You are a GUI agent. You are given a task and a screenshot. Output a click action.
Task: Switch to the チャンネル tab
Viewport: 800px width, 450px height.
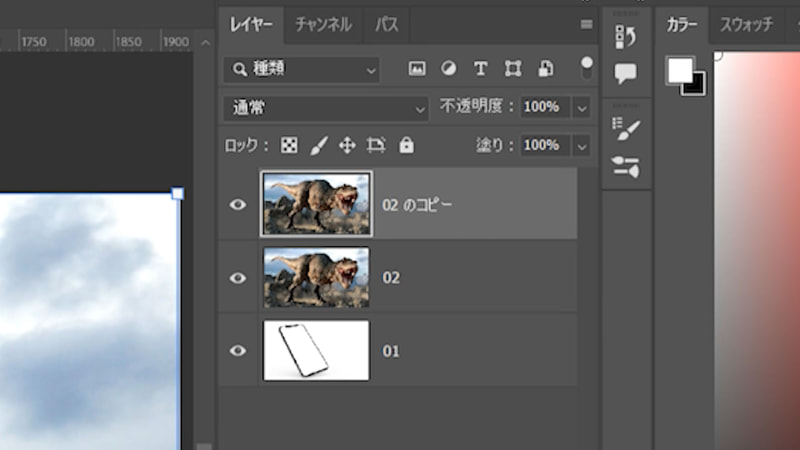coord(323,24)
